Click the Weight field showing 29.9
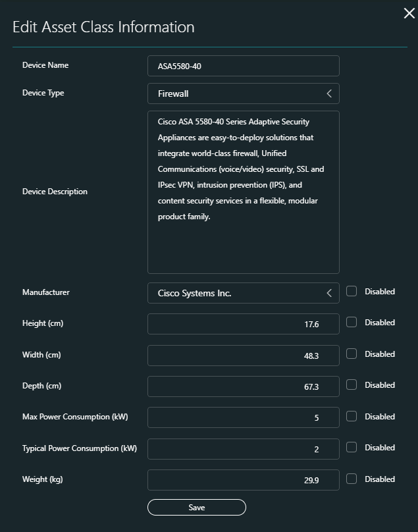Viewport: 418px width, 532px height. [244, 479]
